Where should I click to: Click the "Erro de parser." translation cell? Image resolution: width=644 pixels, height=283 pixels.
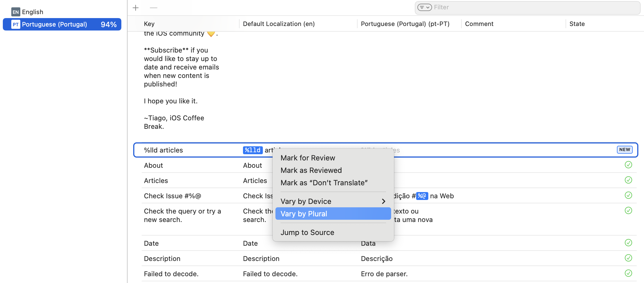(384, 274)
